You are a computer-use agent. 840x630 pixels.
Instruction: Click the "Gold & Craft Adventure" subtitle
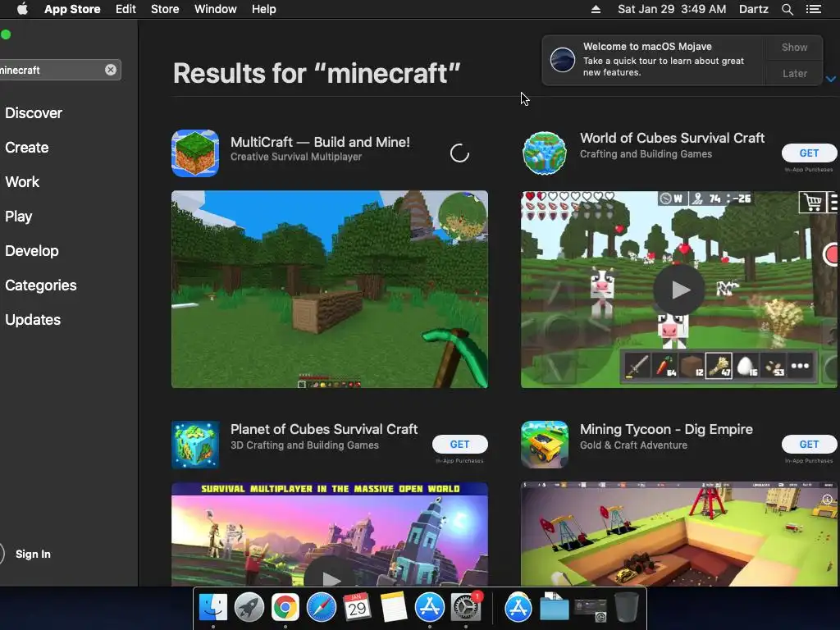tap(633, 445)
